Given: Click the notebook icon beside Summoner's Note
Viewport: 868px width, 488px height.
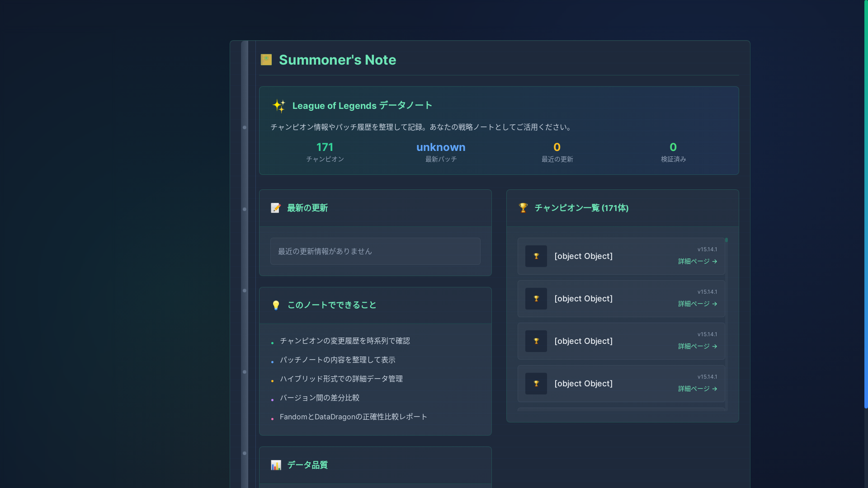Looking at the screenshot, I should [x=266, y=60].
